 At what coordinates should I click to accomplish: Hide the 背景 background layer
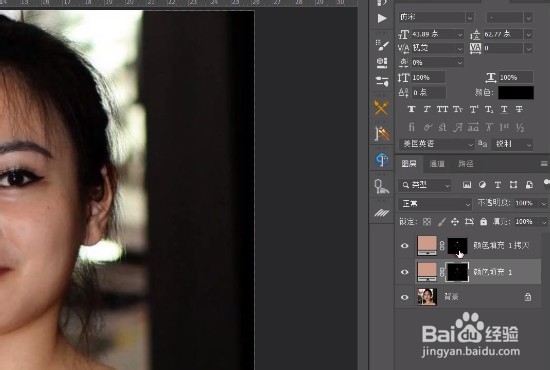coord(404,297)
